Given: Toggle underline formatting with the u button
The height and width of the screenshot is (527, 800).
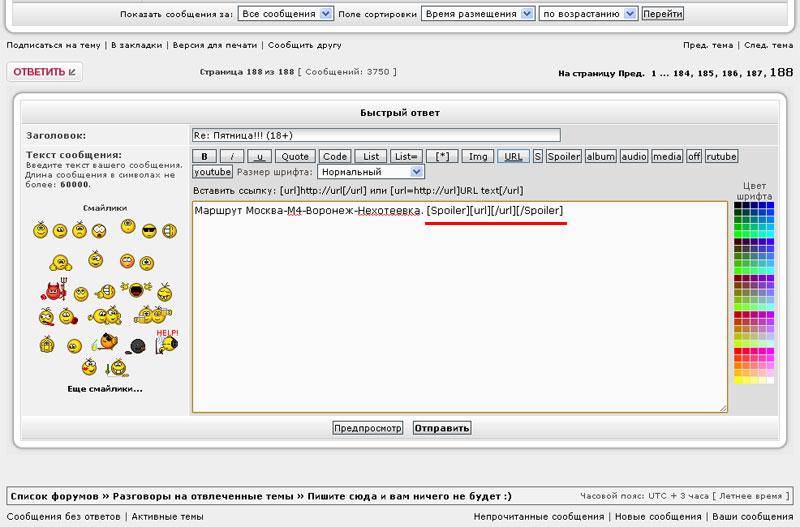Looking at the screenshot, I should (260, 157).
